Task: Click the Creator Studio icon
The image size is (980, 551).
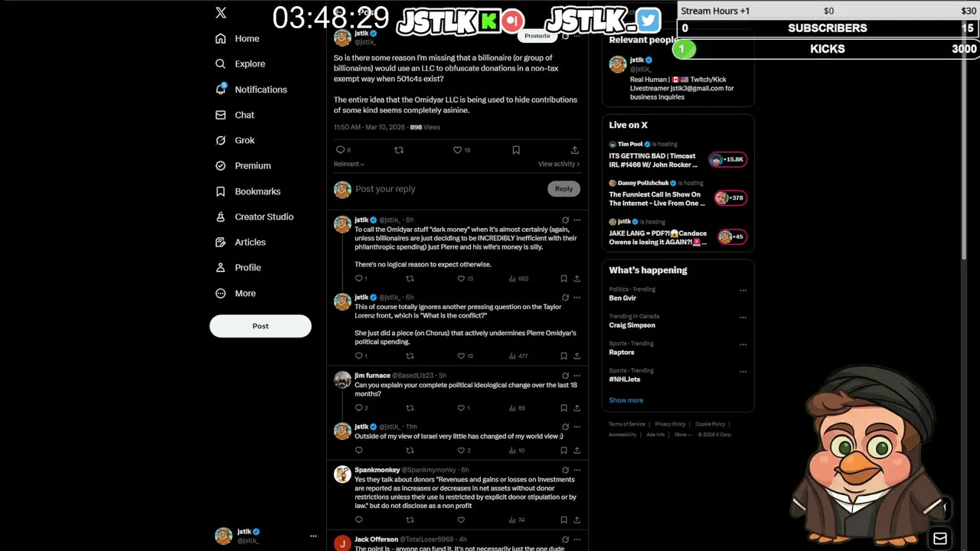Action: [x=220, y=217]
